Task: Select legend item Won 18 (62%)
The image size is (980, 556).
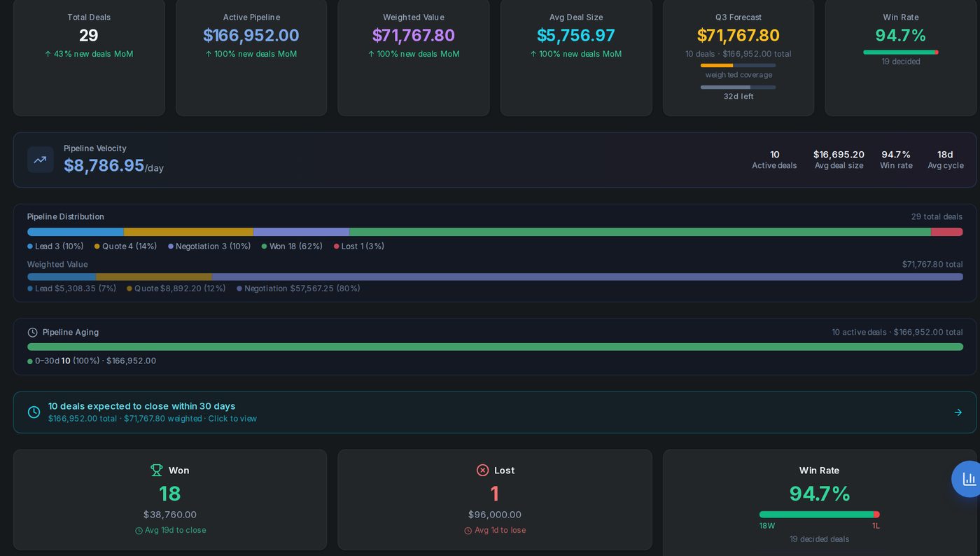Action: (292, 246)
